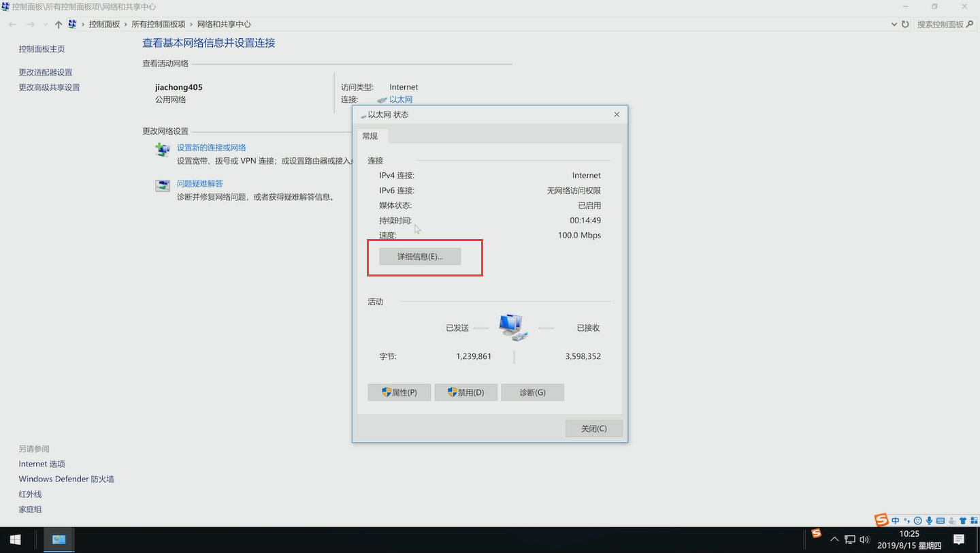This screenshot has height=553, width=980.
Task: Click the shirt skin icon on IME toolbar
Action: pyautogui.click(x=962, y=520)
